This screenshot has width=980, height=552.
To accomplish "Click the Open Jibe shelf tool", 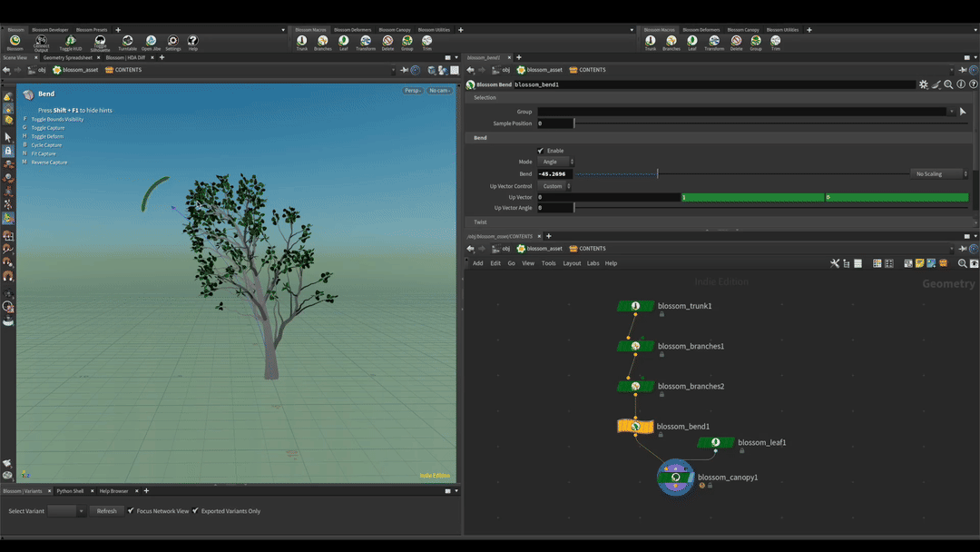I will (x=151, y=42).
